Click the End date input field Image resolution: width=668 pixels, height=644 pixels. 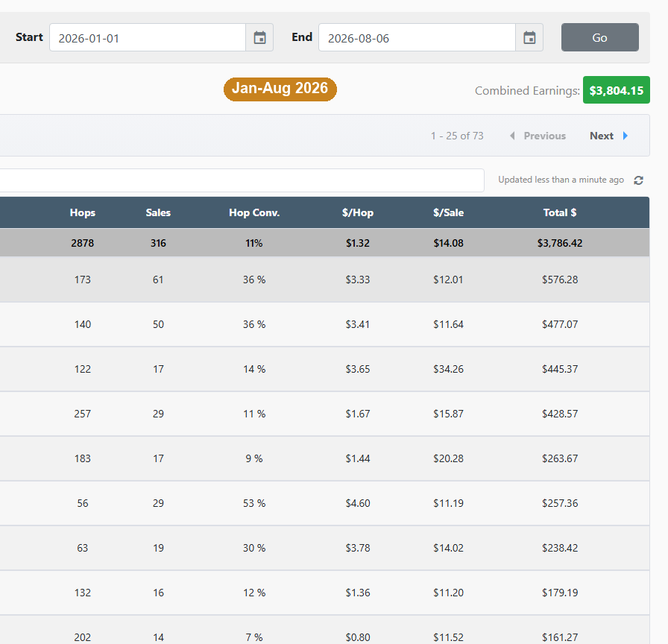pyautogui.click(x=417, y=37)
